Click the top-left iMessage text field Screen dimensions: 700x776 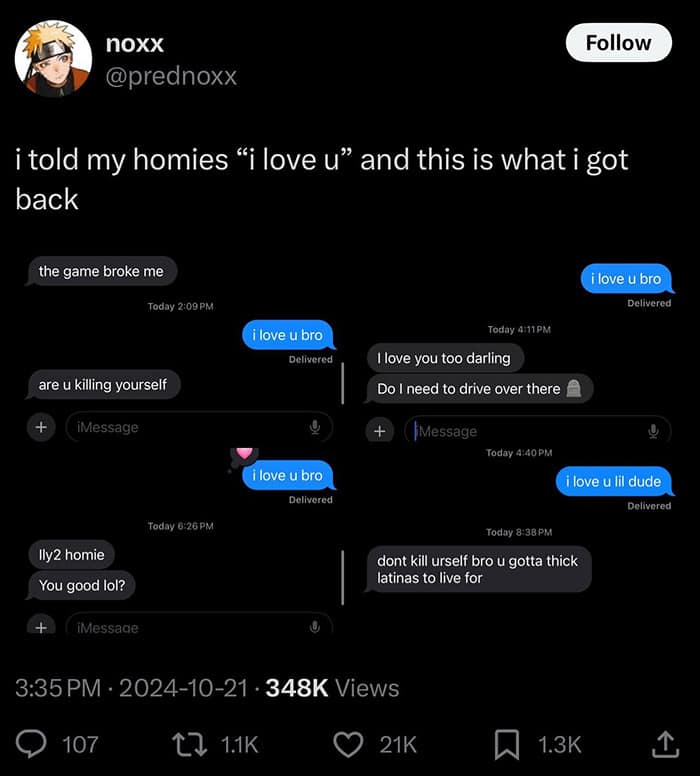[199, 427]
